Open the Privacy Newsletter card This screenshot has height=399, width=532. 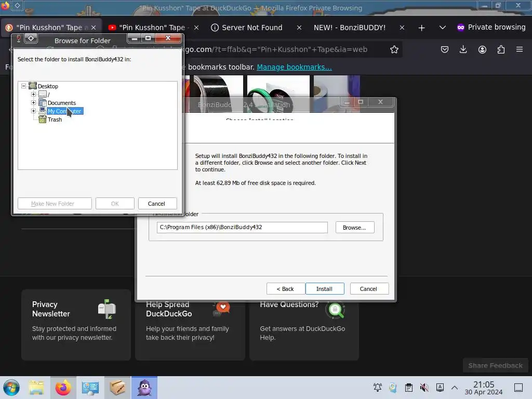pyautogui.click(x=76, y=325)
